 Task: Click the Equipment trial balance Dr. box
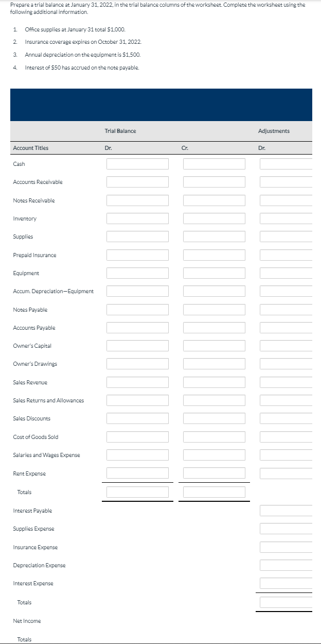pyautogui.click(x=137, y=273)
